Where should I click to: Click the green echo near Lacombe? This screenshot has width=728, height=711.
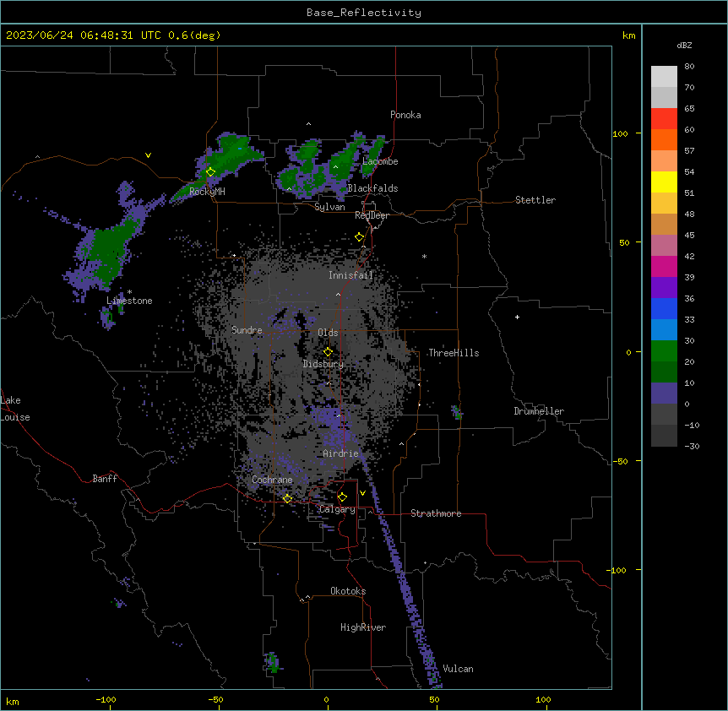pyautogui.click(x=374, y=155)
